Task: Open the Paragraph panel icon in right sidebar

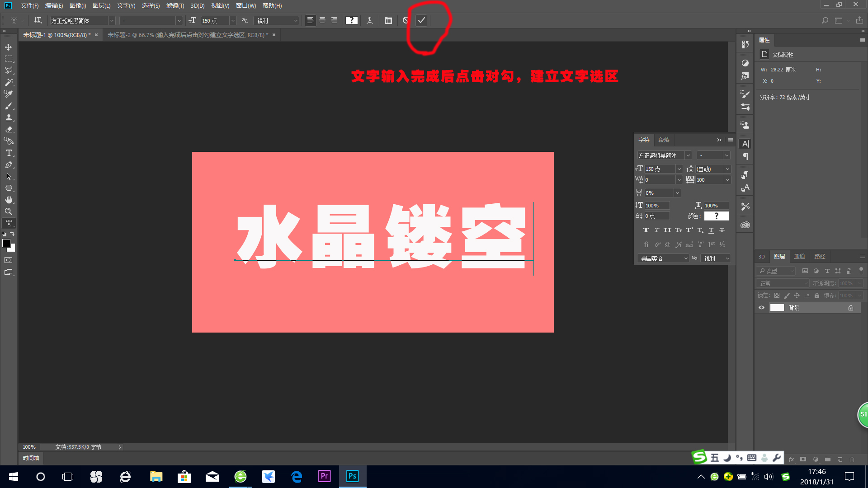Action: pyautogui.click(x=745, y=156)
